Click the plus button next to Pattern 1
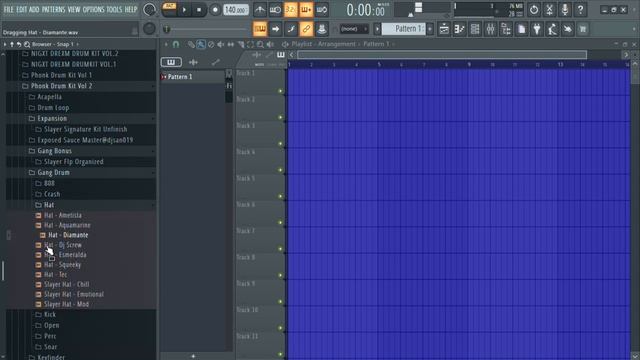Screen dimensions: 640x360 (x=429, y=29)
